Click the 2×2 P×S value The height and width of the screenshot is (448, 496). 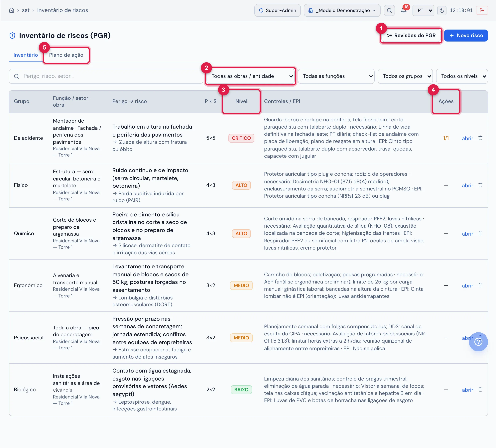click(x=211, y=390)
